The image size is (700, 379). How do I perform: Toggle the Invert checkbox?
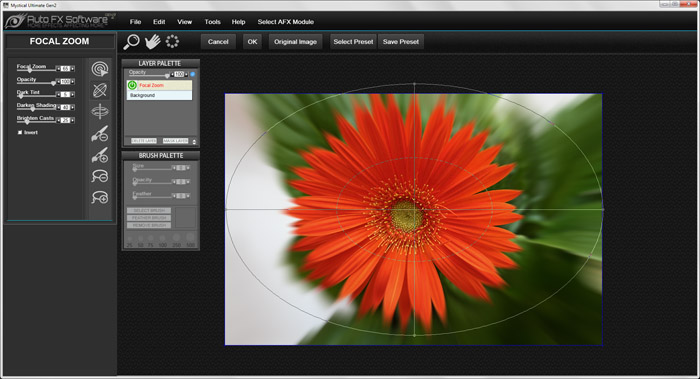(20, 133)
